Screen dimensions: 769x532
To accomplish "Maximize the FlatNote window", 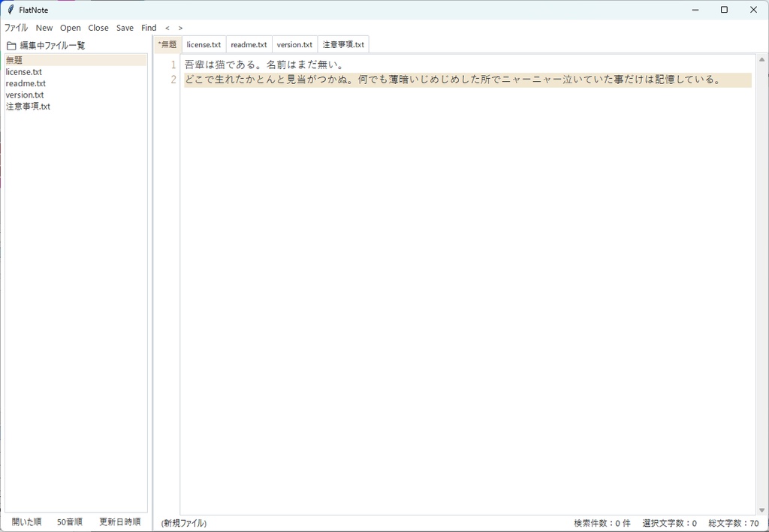I will [x=725, y=10].
